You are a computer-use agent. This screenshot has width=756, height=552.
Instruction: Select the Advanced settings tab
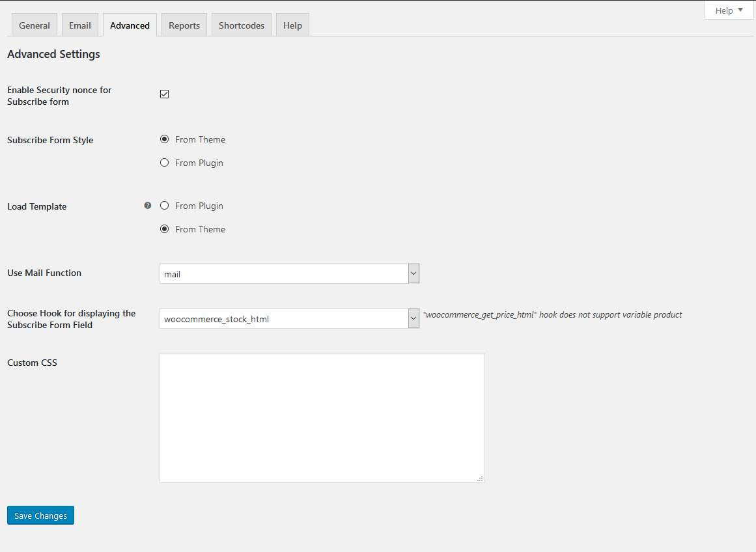click(130, 24)
